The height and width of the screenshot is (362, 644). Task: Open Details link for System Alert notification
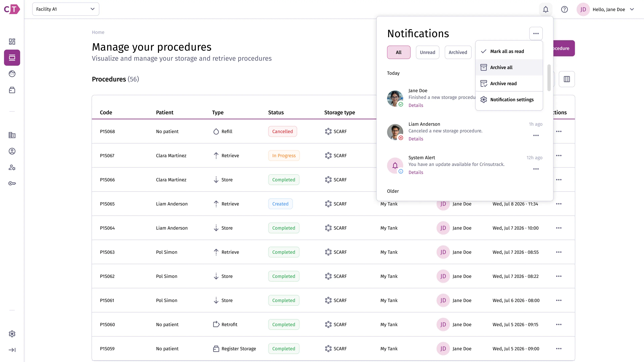coord(416,172)
